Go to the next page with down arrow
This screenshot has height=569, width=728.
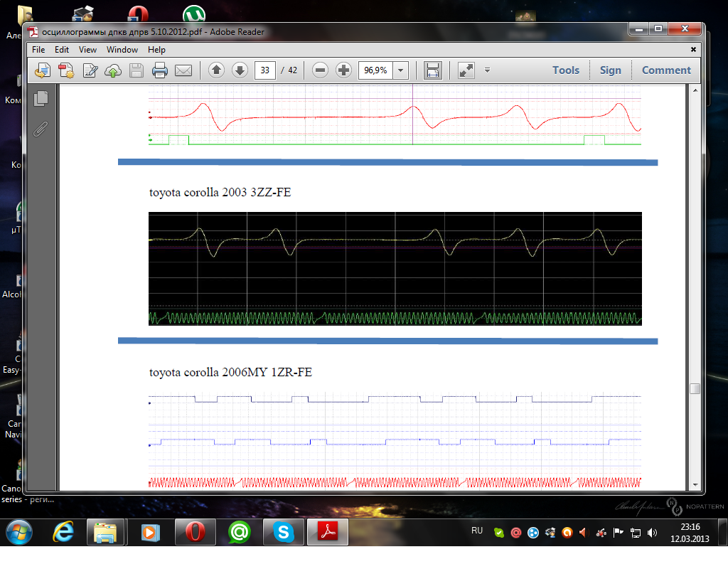pyautogui.click(x=240, y=70)
